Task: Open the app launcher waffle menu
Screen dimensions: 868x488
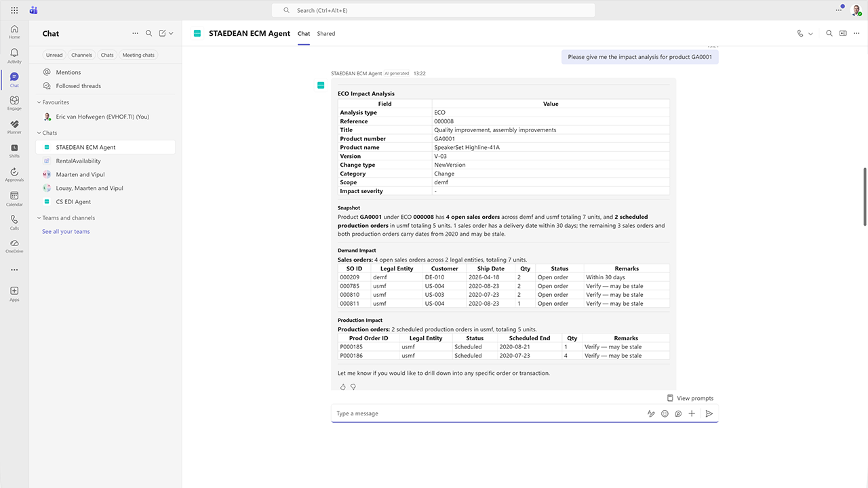Action: click(14, 10)
